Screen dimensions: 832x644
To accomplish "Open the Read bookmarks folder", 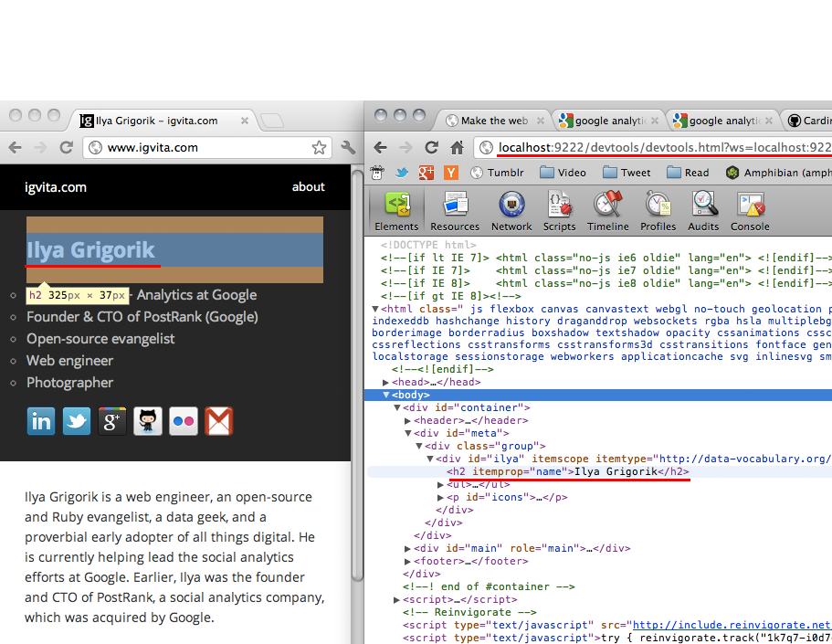I will pyautogui.click(x=689, y=173).
